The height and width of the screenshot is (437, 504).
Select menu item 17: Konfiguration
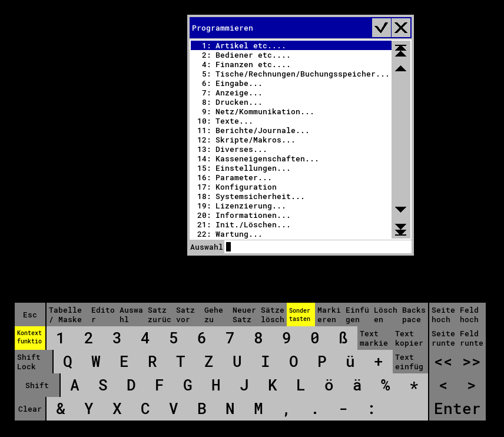click(x=245, y=187)
